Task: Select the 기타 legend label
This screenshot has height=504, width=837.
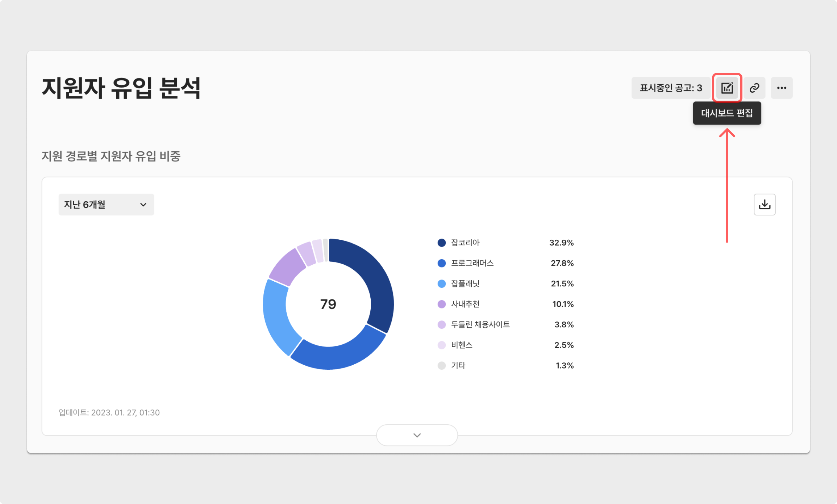Action: tap(458, 365)
